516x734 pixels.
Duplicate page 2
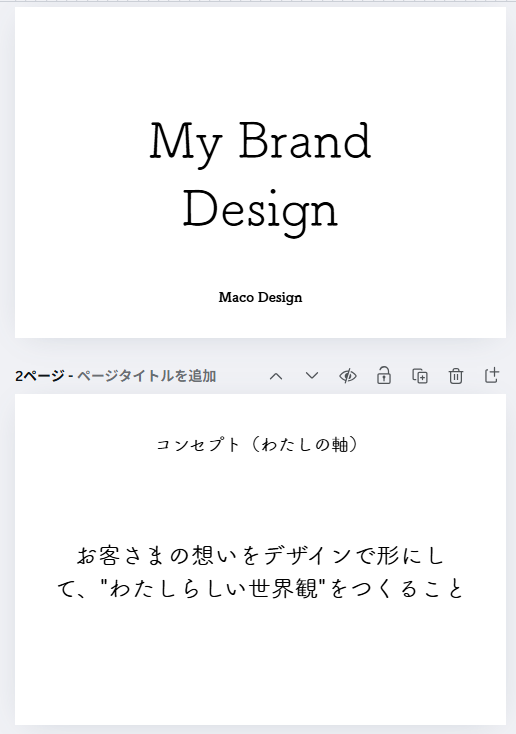pyautogui.click(x=420, y=376)
